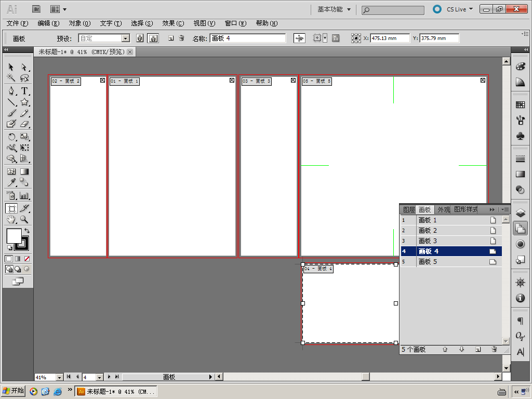Viewport: 532px width, 399px height.
Task: Toggle orientation icon of 画板 5 row
Action: coord(493,262)
